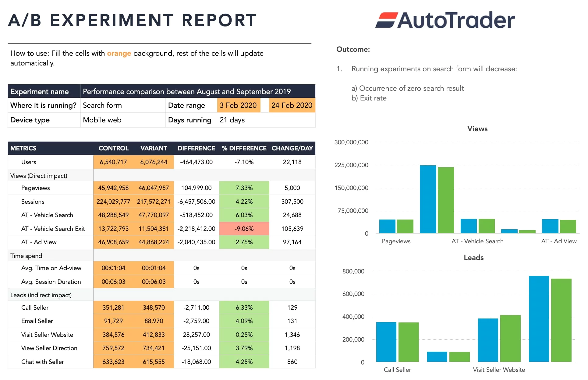The height and width of the screenshot is (380, 588).
Task: Click the % DIFFERENCE column header
Action: click(x=244, y=148)
